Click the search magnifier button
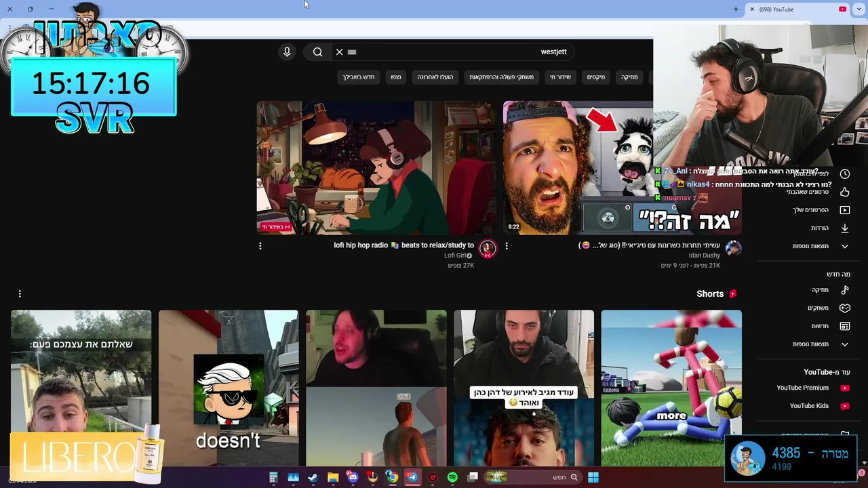Screen dimensions: 868x488 pos(317,52)
